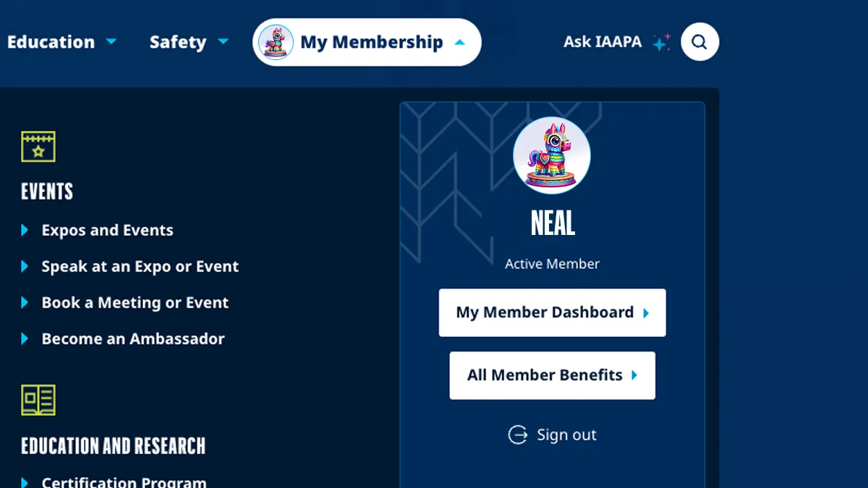Open My Member Dashboard
Screen dimensions: 868x488
click(545, 312)
